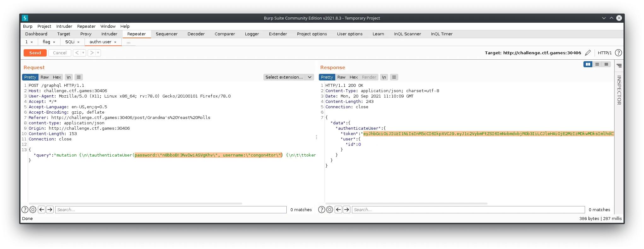Expand the history forward dropdown arrow

click(98, 53)
